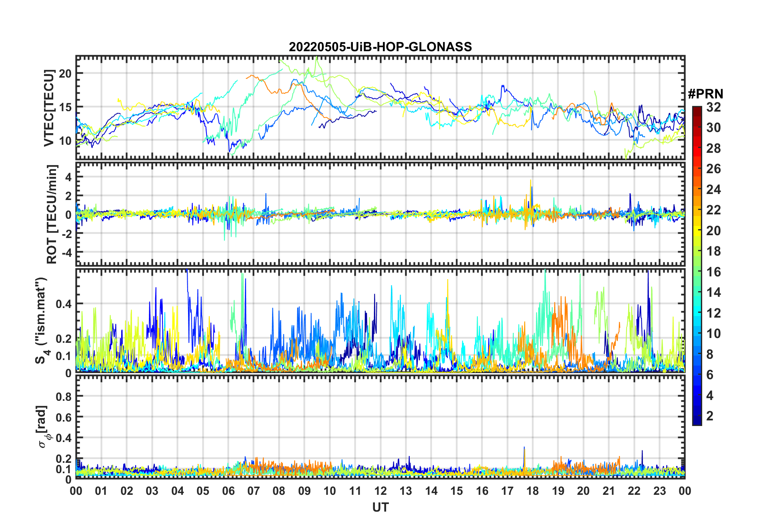
Task: Select colorbar tick label "32"
Action: pyautogui.click(x=714, y=107)
